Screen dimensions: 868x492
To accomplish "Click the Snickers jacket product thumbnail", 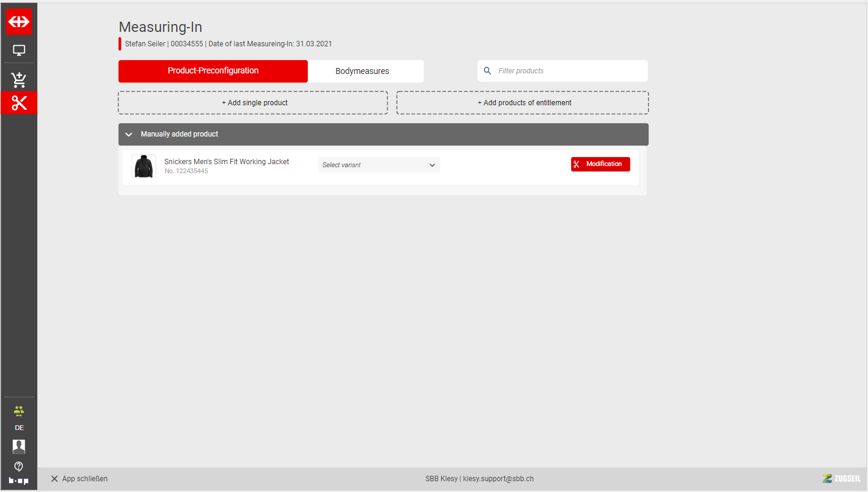I will coord(144,167).
